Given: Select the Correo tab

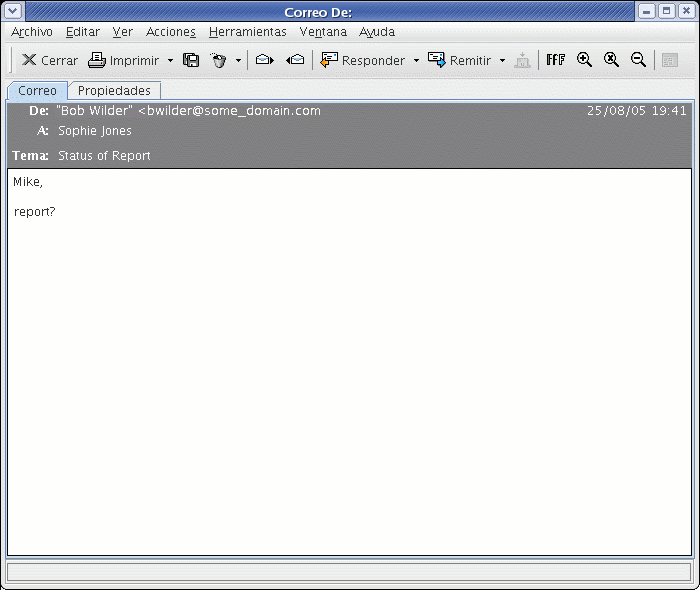Looking at the screenshot, I should (x=38, y=91).
